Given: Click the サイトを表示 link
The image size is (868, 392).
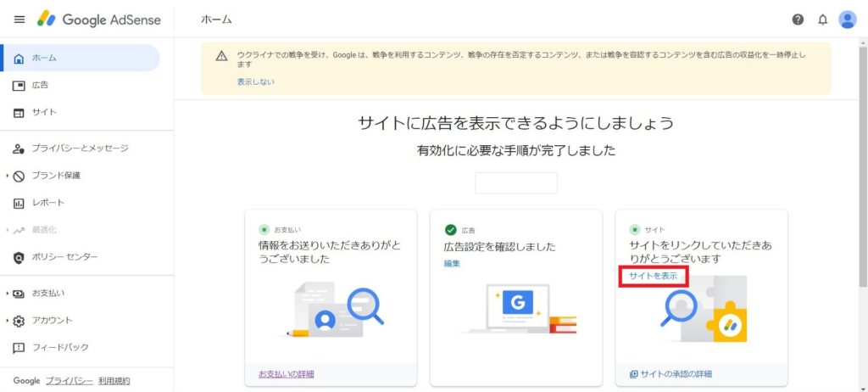Looking at the screenshot, I should click(x=653, y=277).
